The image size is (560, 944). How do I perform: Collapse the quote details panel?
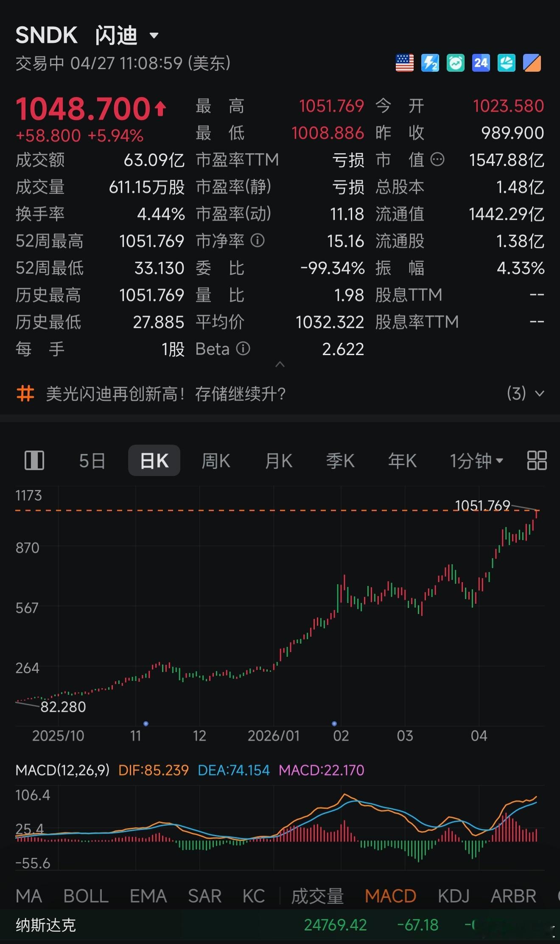point(280,364)
